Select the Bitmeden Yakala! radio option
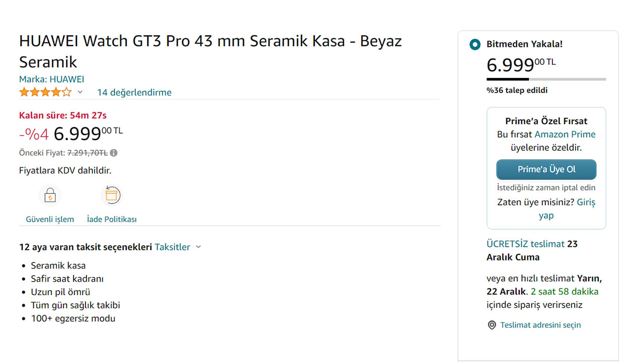644x362 pixels. [474, 45]
